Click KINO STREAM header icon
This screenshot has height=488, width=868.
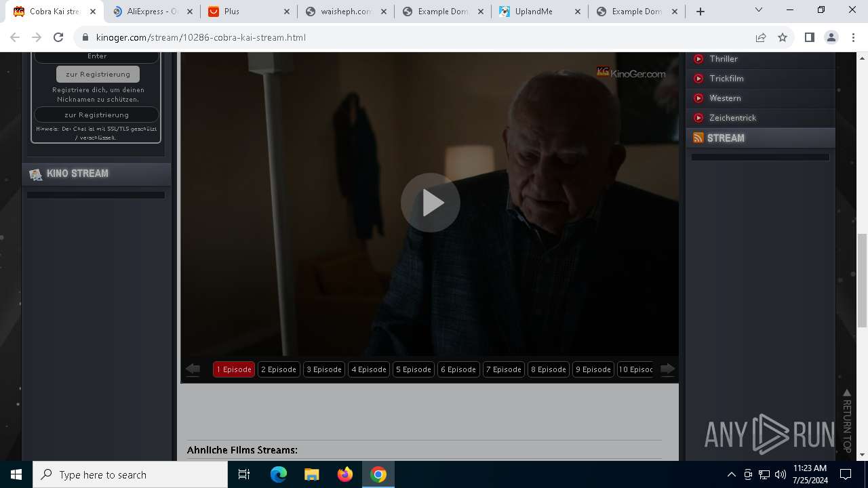click(36, 174)
